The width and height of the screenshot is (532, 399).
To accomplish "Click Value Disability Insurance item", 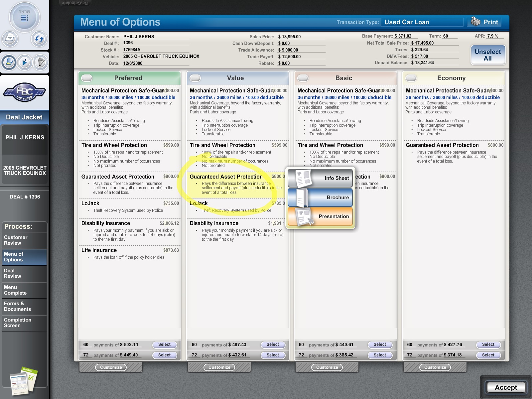I will click(x=237, y=232).
